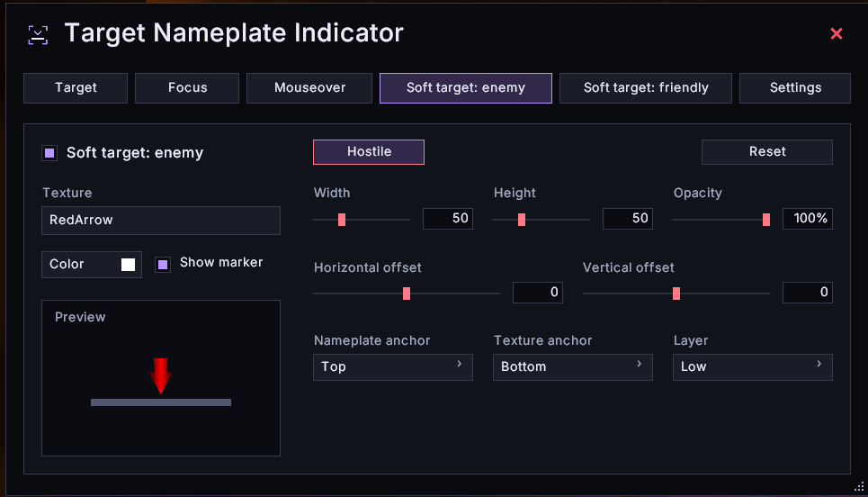Viewport: 868px width, 497px height.
Task: Select the Mouseover tab
Action: [309, 88]
